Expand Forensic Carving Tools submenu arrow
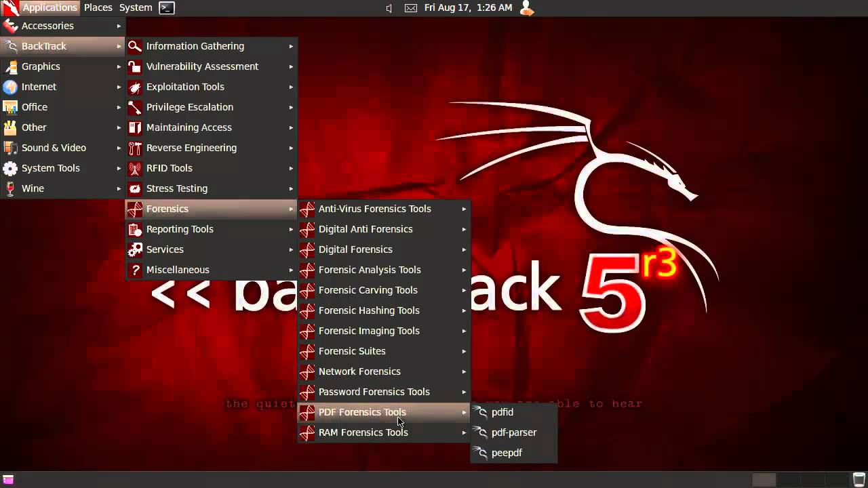Image resolution: width=868 pixels, height=488 pixels. (465, 290)
